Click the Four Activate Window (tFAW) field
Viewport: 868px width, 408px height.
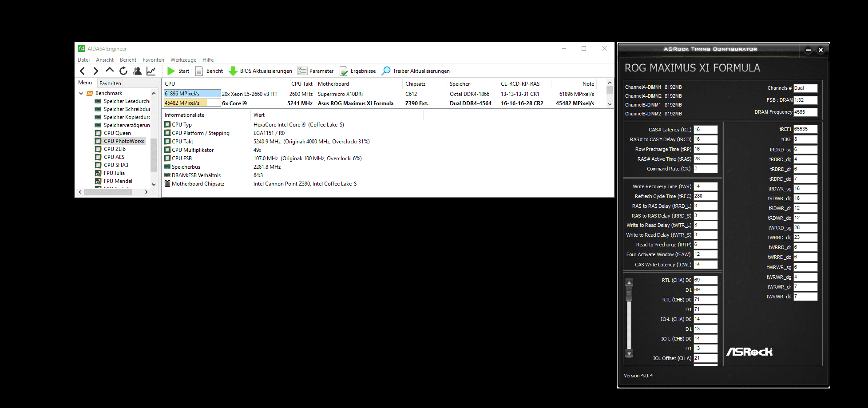pyautogui.click(x=705, y=254)
